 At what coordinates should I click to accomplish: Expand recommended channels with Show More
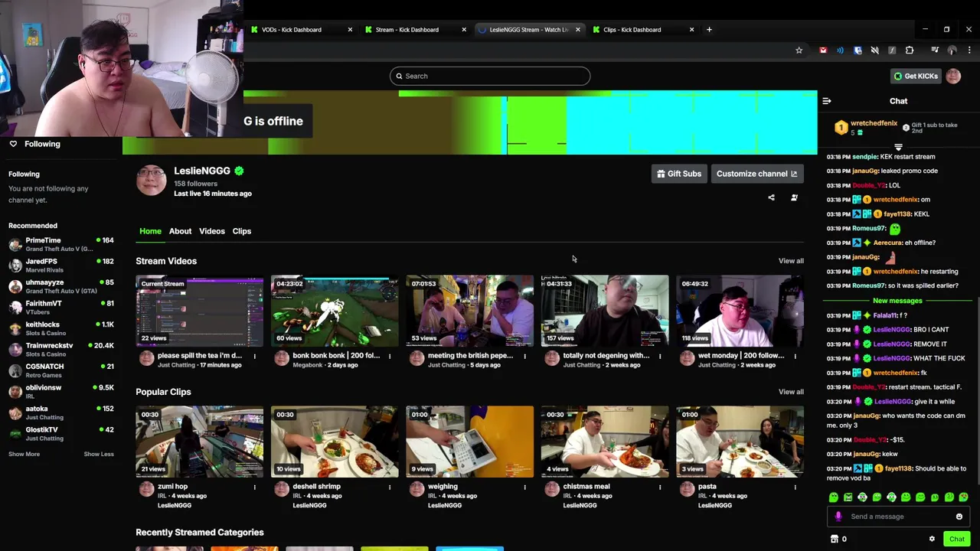[24, 454]
